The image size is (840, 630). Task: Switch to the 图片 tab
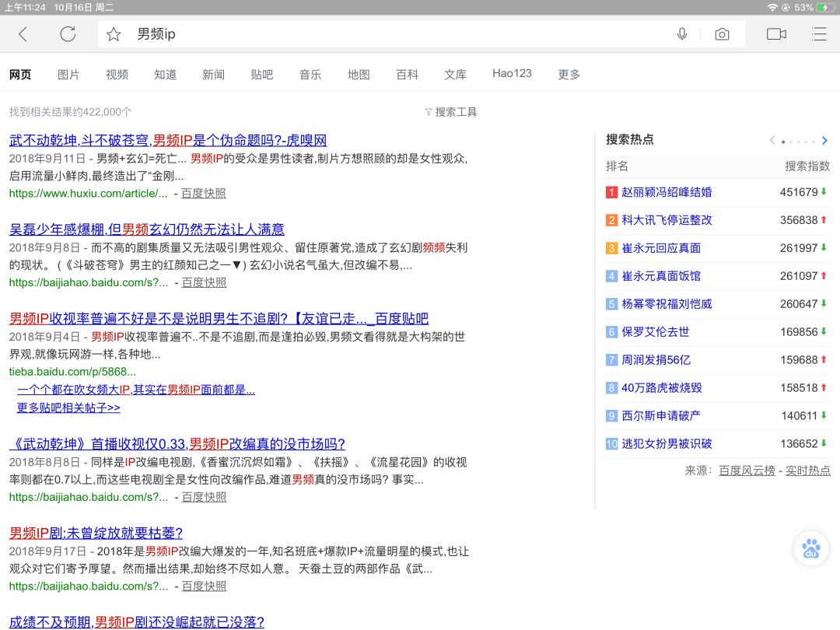[68, 75]
